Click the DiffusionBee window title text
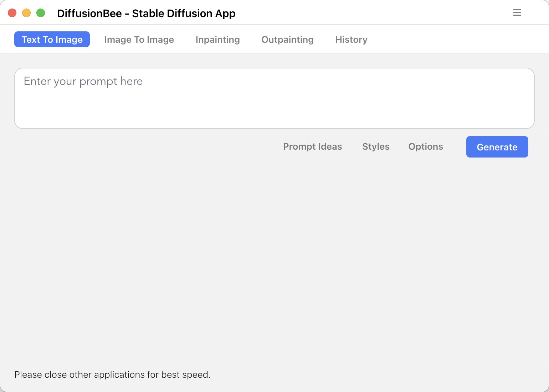 tap(146, 14)
